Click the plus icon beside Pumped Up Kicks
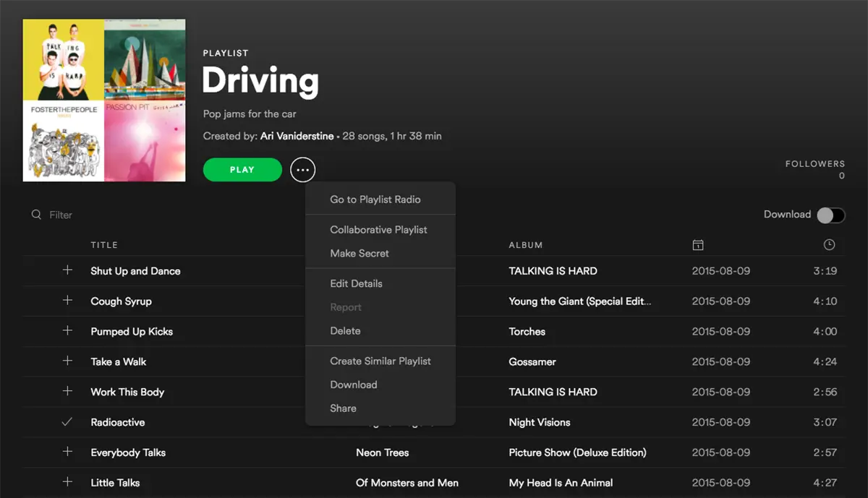Viewport: 868px width, 498px height. [67, 331]
